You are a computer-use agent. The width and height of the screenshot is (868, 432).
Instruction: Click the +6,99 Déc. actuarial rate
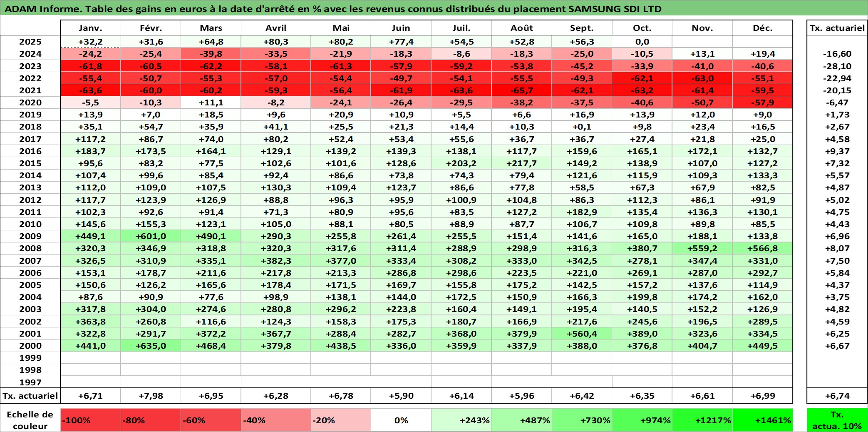coord(763,396)
